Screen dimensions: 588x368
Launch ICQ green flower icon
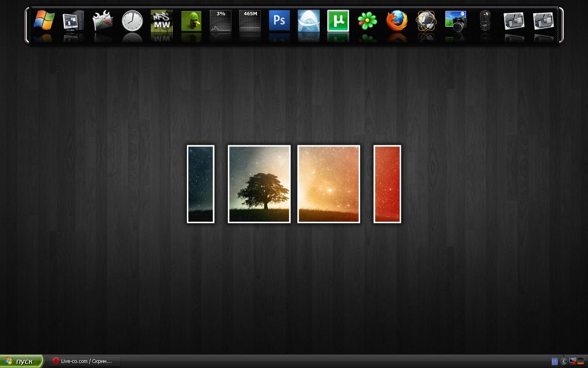367,21
